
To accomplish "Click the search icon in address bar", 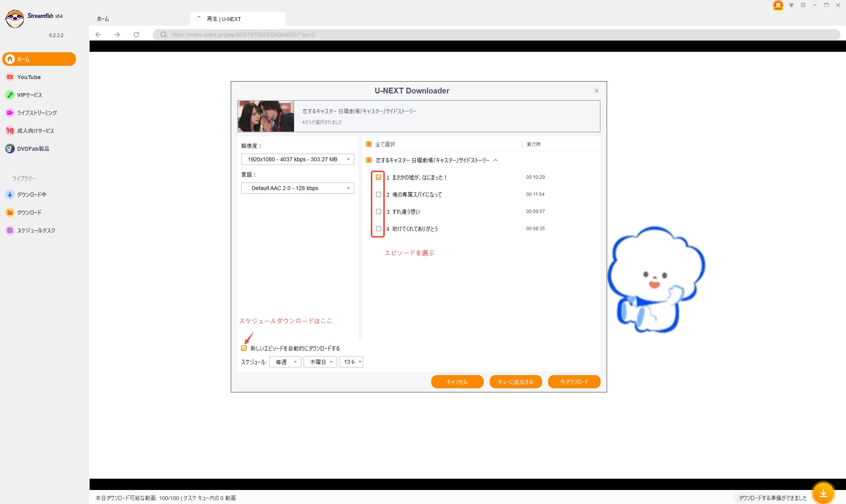I will [164, 35].
